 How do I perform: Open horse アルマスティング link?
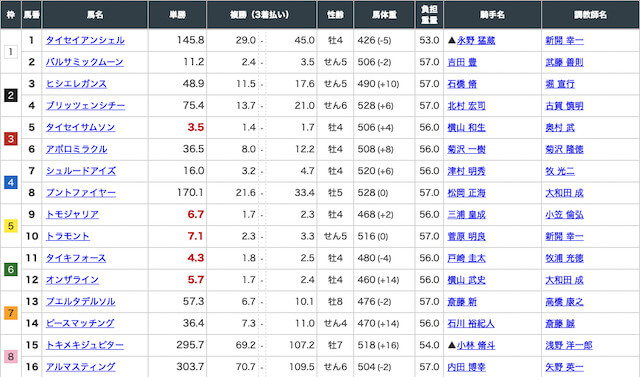80,367
